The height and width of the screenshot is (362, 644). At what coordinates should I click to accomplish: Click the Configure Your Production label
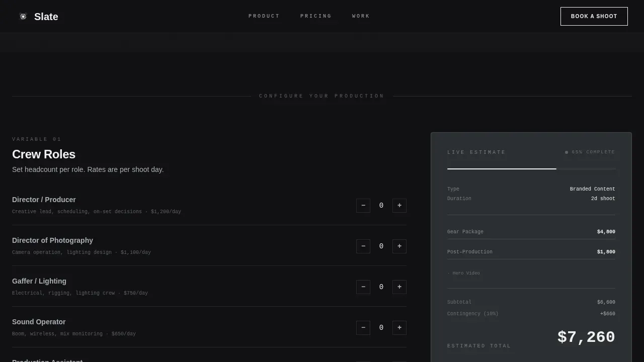click(x=322, y=96)
